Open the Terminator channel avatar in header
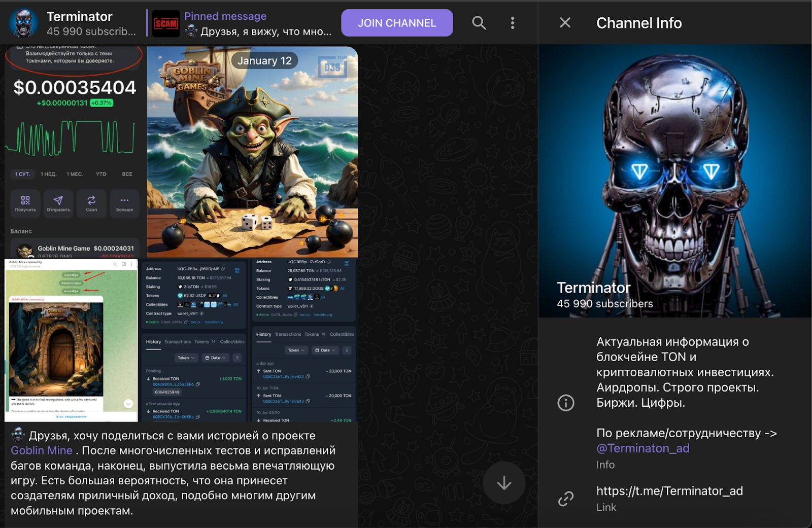Image resolution: width=812 pixels, height=528 pixels. click(x=23, y=23)
